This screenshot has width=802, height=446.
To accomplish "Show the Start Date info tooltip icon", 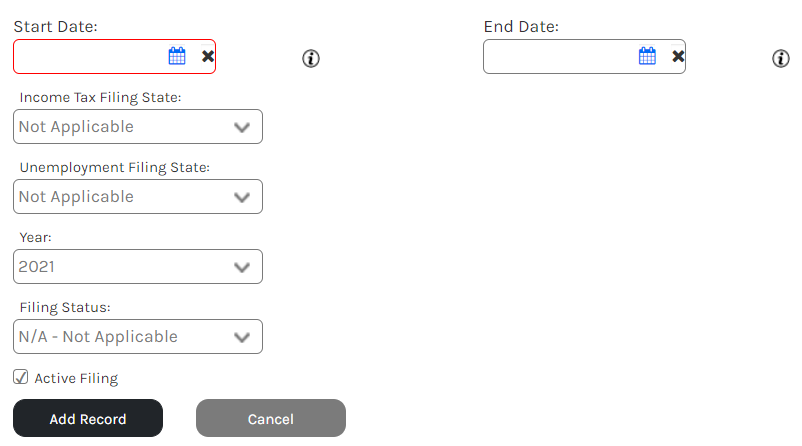I will point(310,58).
